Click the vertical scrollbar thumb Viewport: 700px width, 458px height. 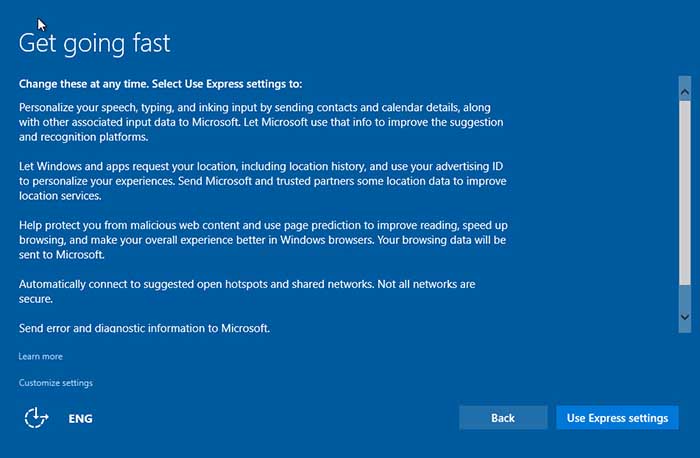pos(685,192)
